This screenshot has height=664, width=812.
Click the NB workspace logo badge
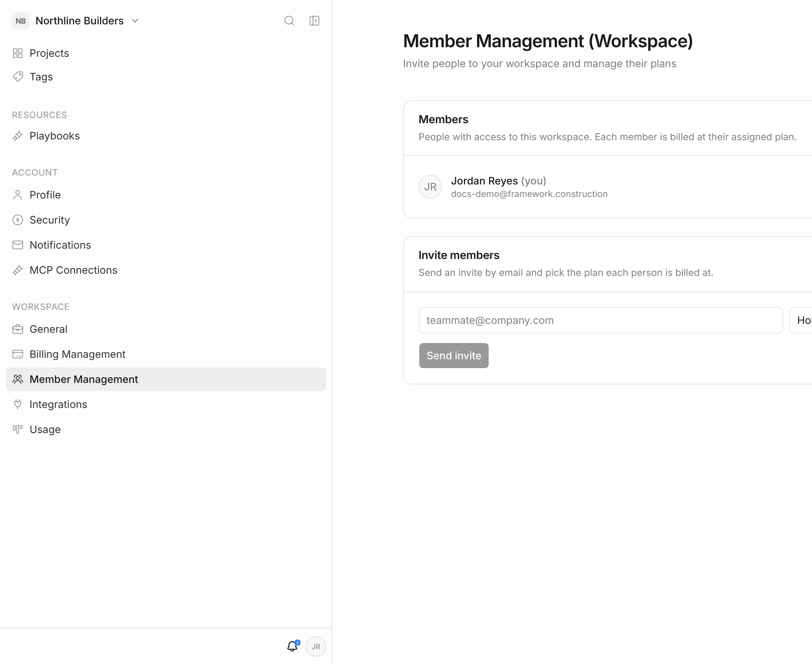[x=21, y=21]
